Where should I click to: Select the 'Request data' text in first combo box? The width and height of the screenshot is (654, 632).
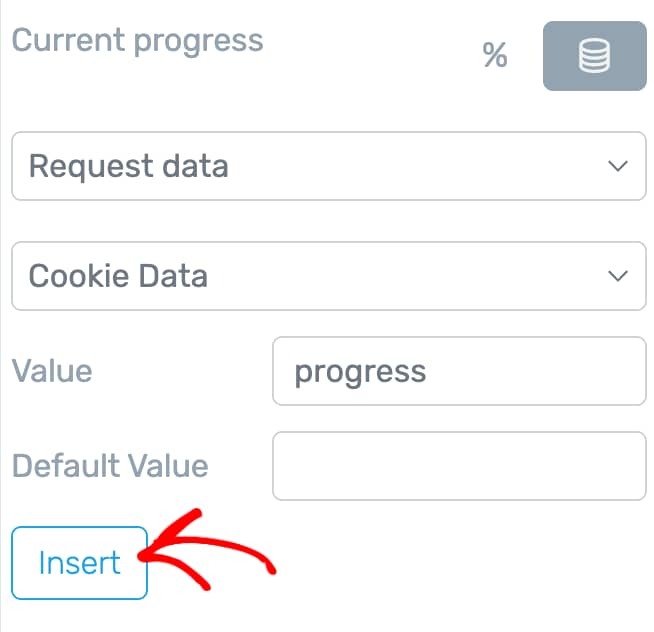click(x=128, y=166)
